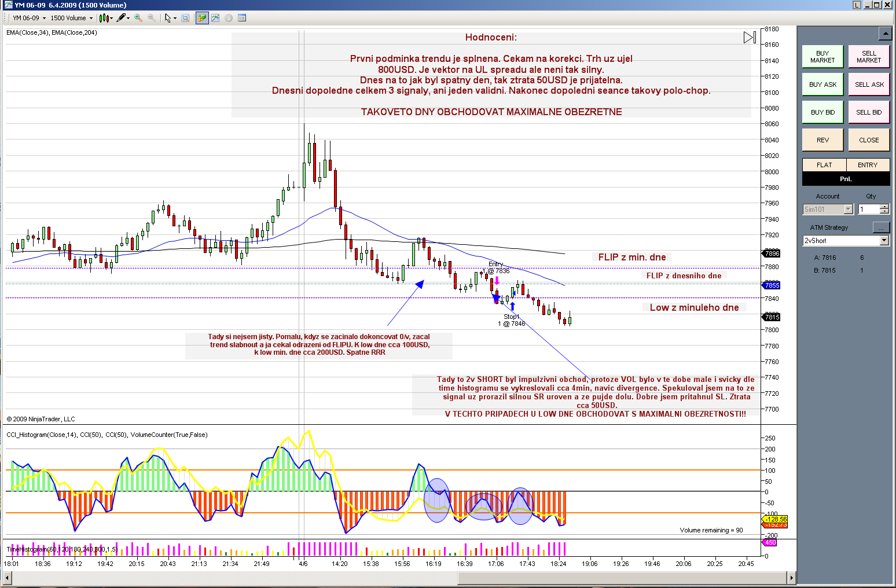This screenshot has height=588, width=896.
Task: Click the blue Stop1 arrow marker
Action: [x=512, y=306]
